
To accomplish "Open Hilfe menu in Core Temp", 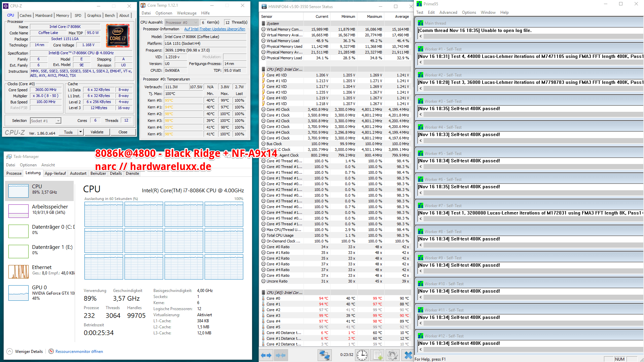I will [205, 13].
